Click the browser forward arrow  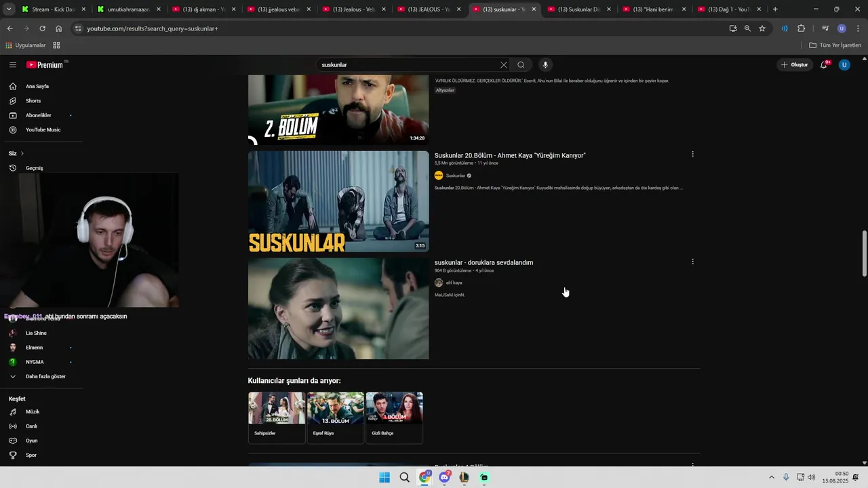[26, 28]
